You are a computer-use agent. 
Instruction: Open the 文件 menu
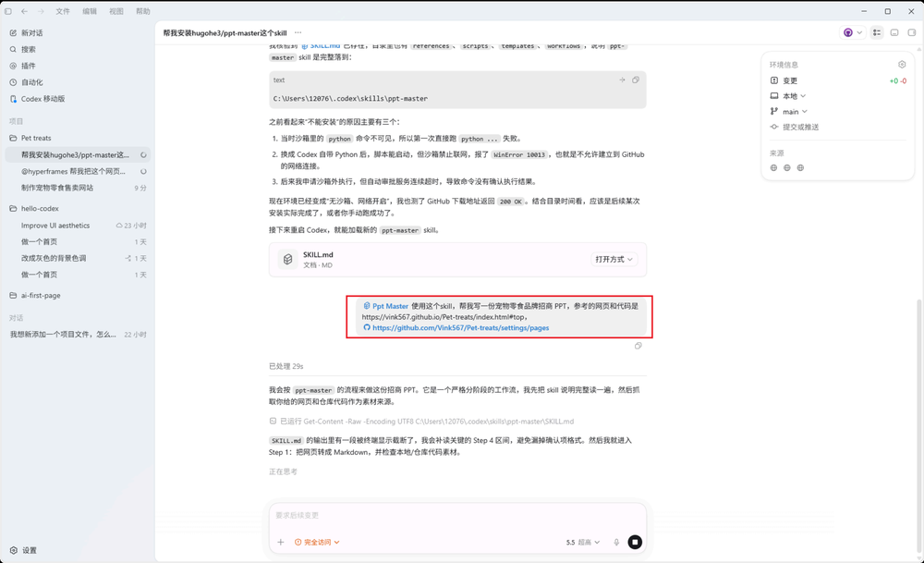point(63,11)
